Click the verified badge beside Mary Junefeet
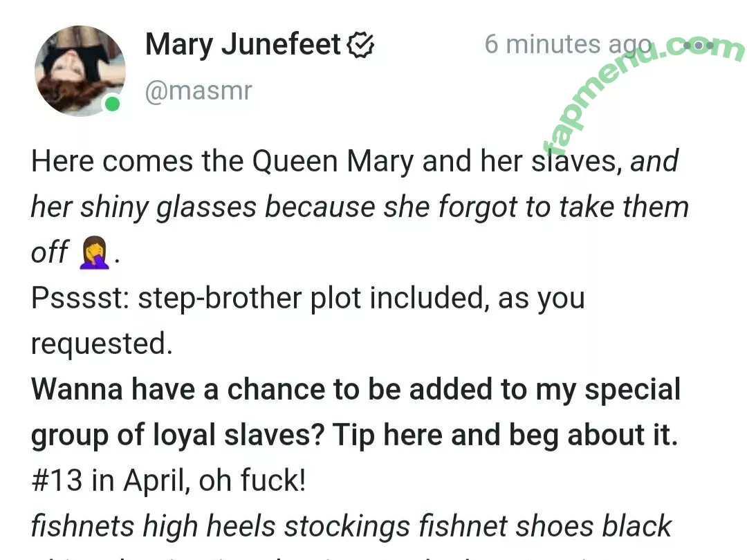747x560 pixels. (360, 45)
